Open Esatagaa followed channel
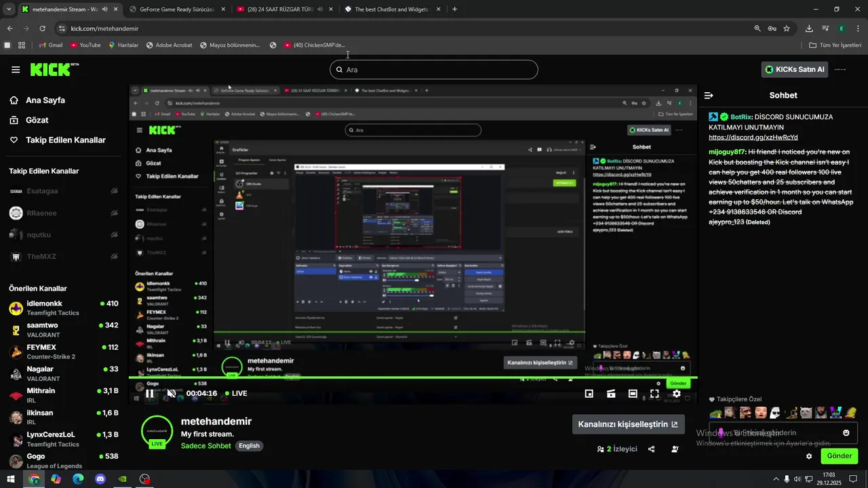 click(x=64, y=191)
